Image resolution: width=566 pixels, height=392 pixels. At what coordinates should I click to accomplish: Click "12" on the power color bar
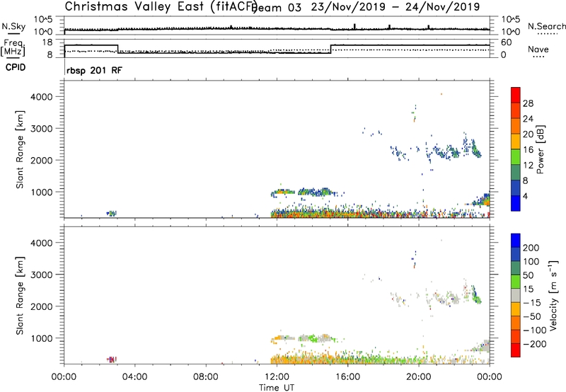(x=528, y=166)
